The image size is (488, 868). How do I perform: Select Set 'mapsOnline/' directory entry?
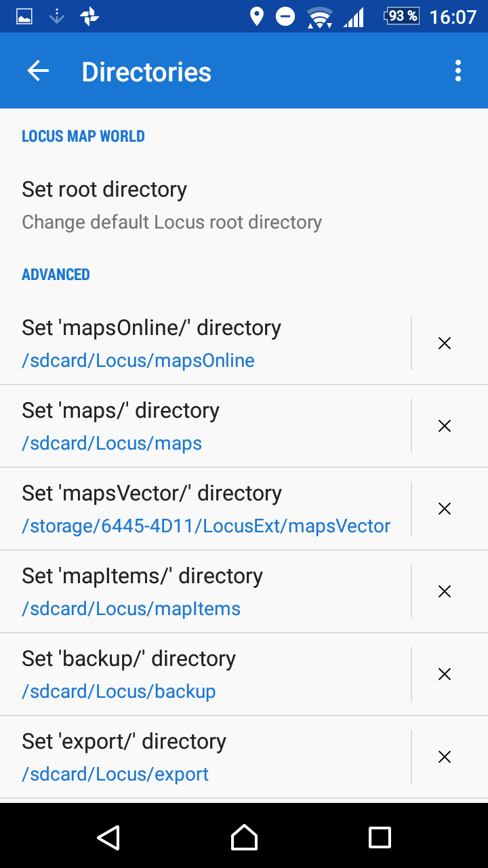[x=151, y=328]
